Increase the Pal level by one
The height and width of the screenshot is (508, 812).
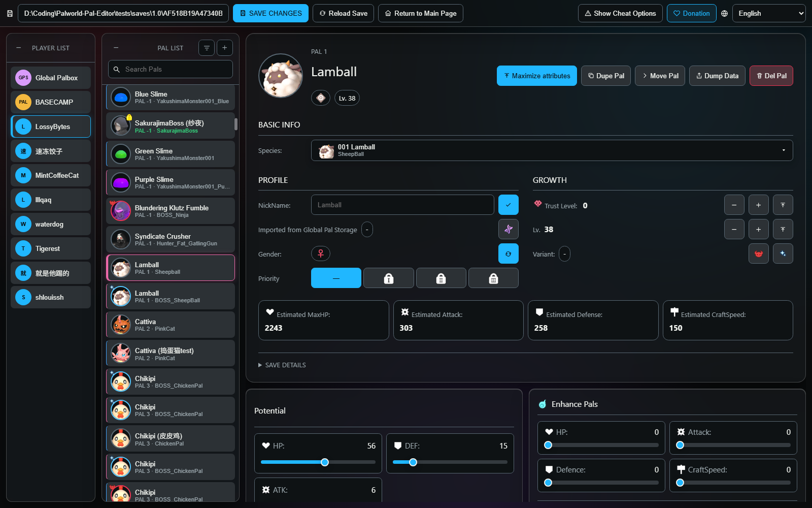[x=759, y=229]
